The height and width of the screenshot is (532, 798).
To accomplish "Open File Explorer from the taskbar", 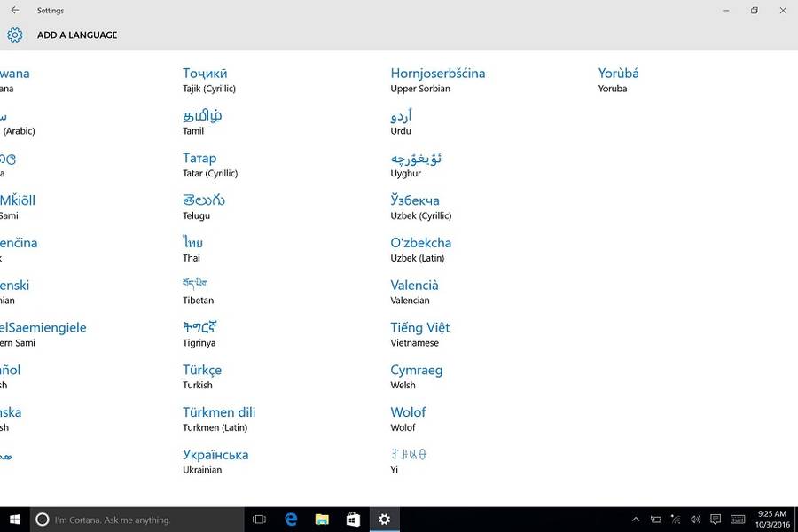I will tap(322, 520).
